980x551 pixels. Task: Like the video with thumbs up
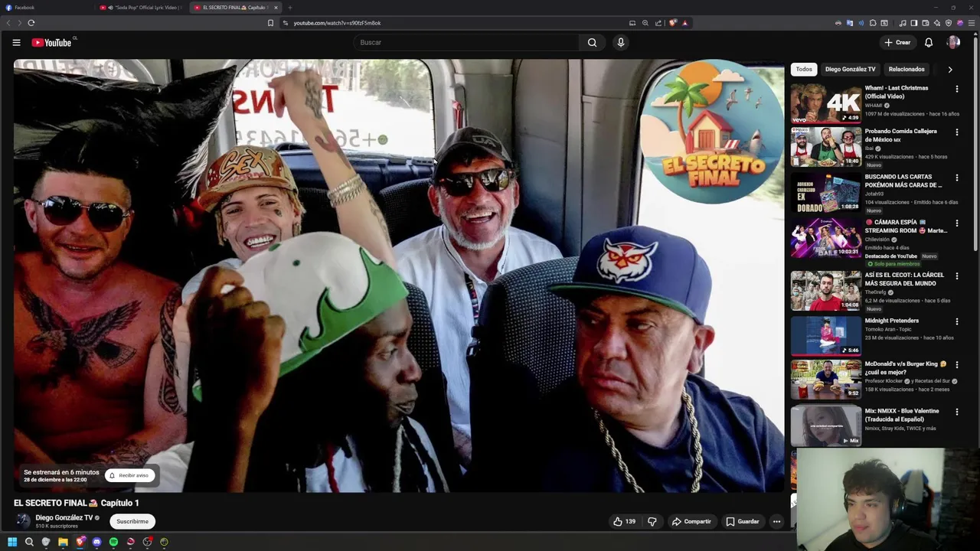tap(624, 522)
